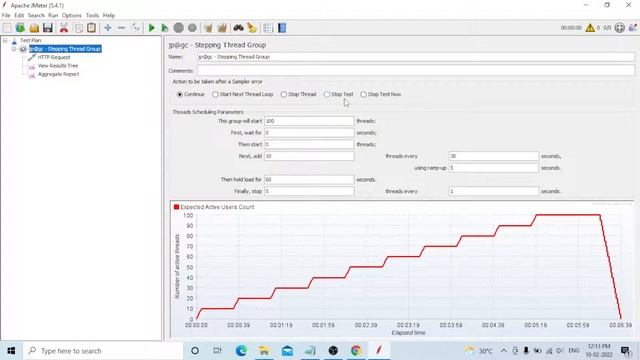Click the Test Plan tree icon
The image size is (640, 360).
tap(14, 40)
